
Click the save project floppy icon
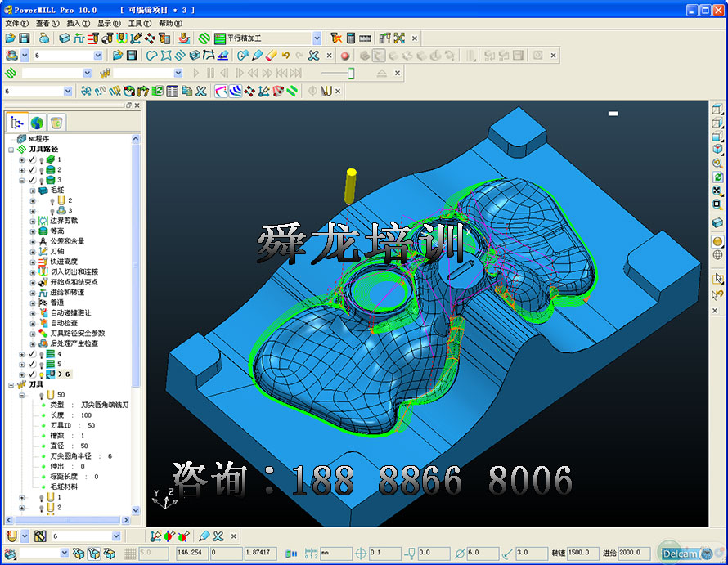pyautogui.click(x=25, y=38)
